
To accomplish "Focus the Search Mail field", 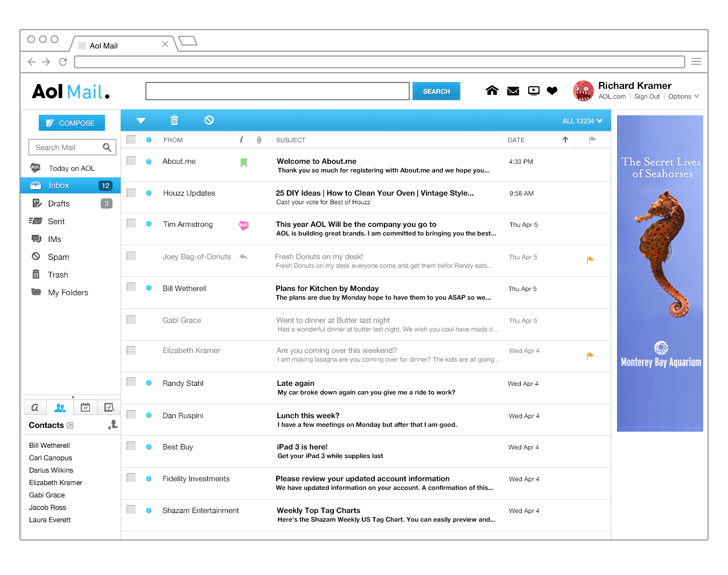I will (72, 147).
